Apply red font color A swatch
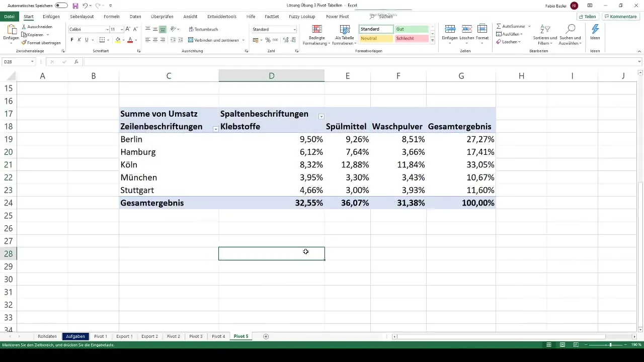The image size is (644, 362). [130, 40]
